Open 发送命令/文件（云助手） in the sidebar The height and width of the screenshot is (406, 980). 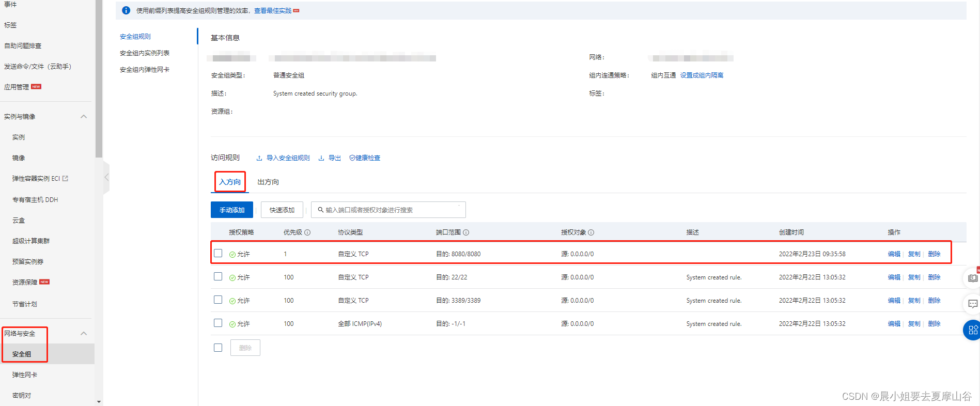[x=38, y=67]
